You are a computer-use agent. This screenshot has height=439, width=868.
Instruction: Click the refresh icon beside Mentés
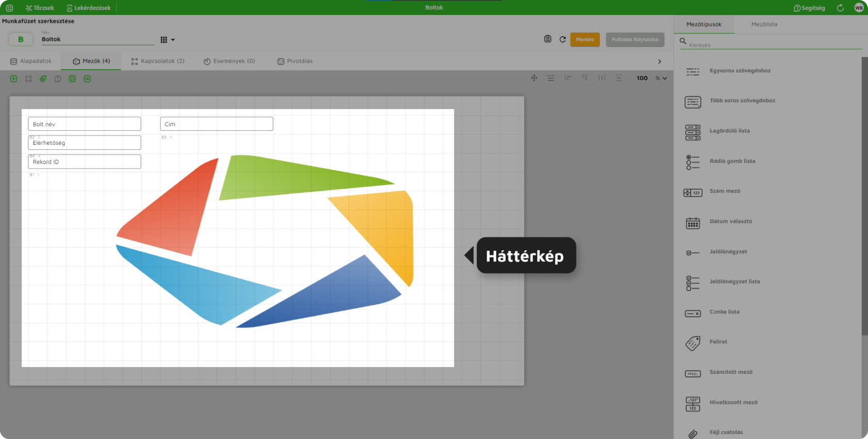tap(563, 39)
